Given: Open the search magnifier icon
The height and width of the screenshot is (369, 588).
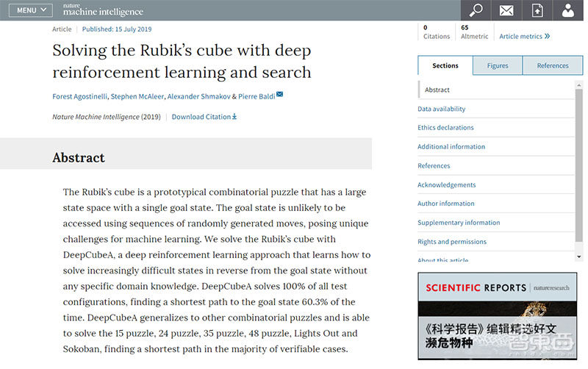Looking at the screenshot, I should 476,10.
